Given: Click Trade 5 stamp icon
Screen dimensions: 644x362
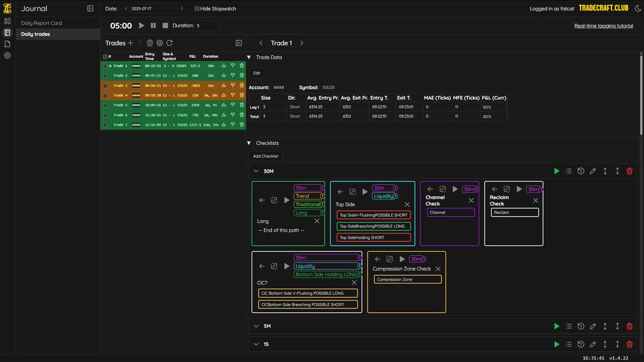Looking at the screenshot, I should coord(224,105).
